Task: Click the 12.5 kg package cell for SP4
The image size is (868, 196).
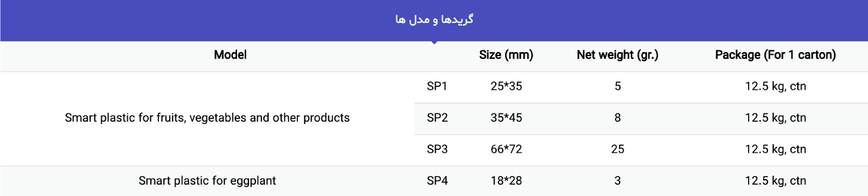Action: point(775,180)
